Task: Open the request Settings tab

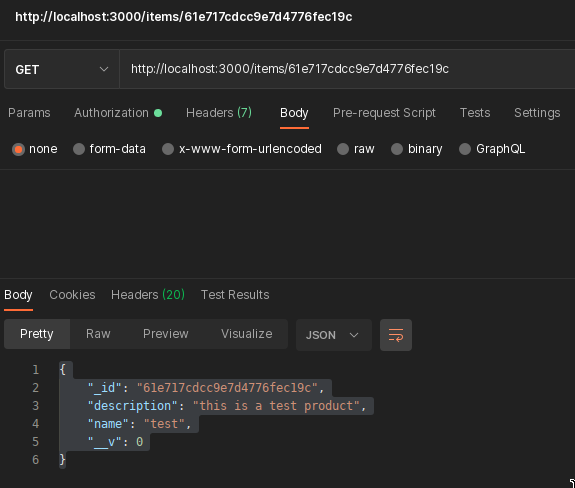Action: [537, 113]
